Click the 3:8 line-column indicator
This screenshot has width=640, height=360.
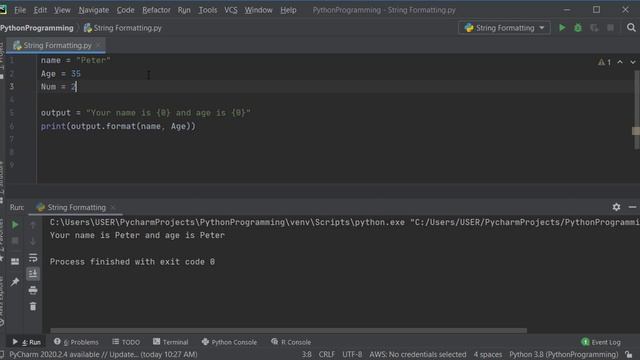(307, 355)
